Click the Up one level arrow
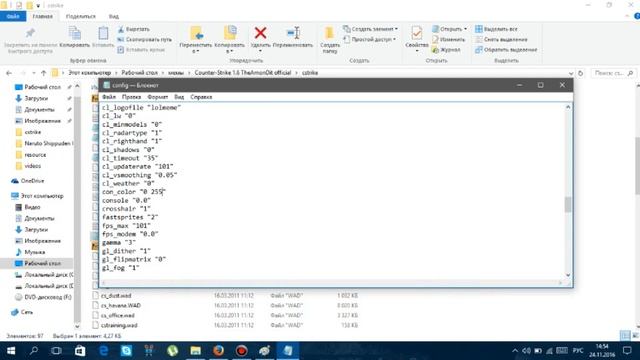The width and height of the screenshot is (640, 360). click(43, 73)
